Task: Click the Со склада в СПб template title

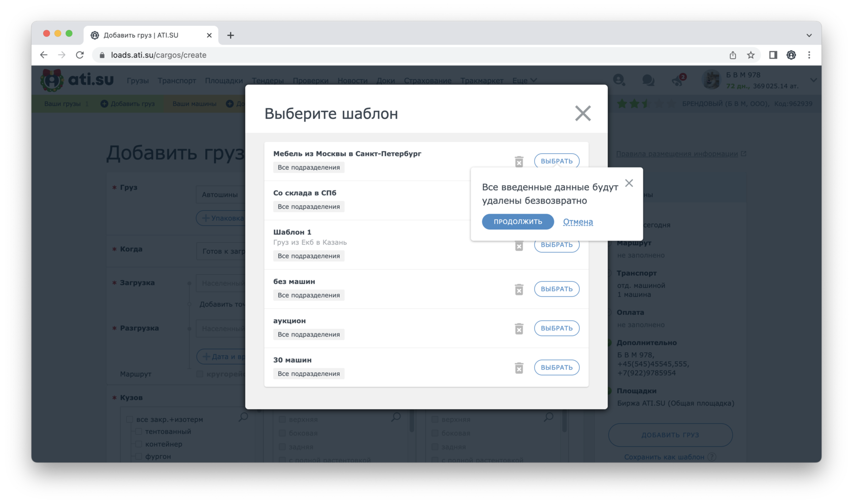Action: (305, 193)
